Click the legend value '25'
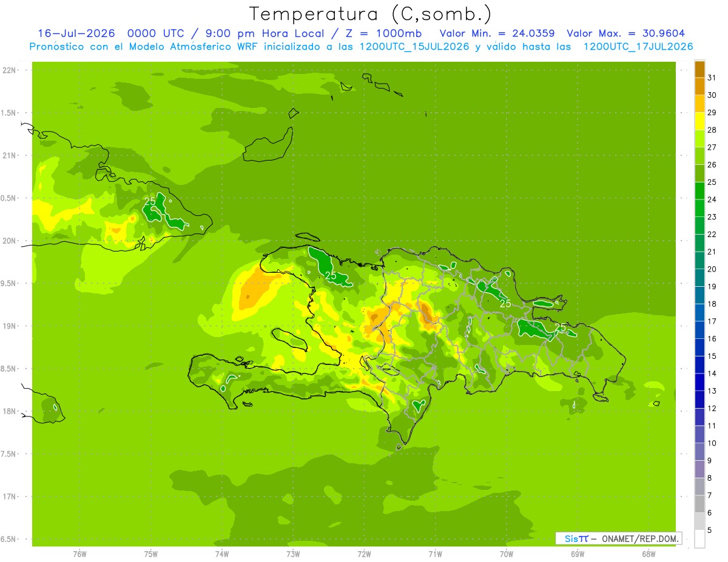The image size is (728, 562). 712,182
